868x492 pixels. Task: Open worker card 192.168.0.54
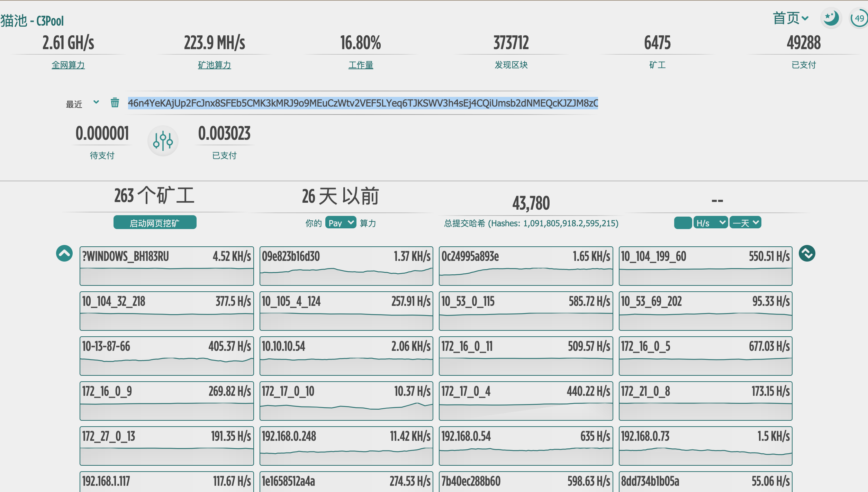point(526,446)
